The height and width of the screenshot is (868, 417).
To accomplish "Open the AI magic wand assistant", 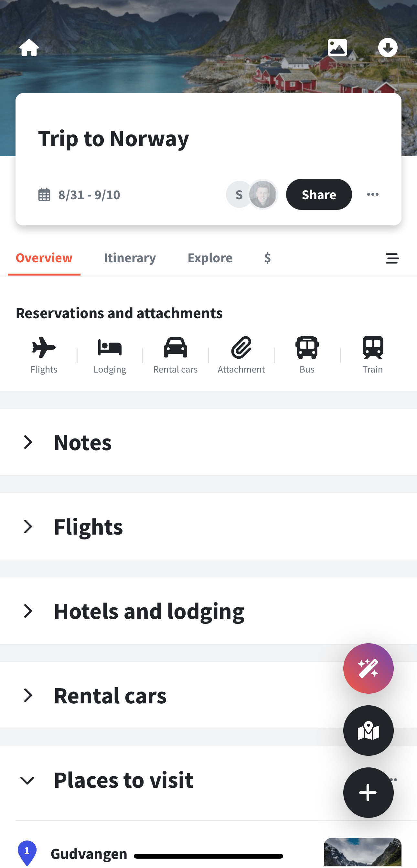I will tap(368, 668).
